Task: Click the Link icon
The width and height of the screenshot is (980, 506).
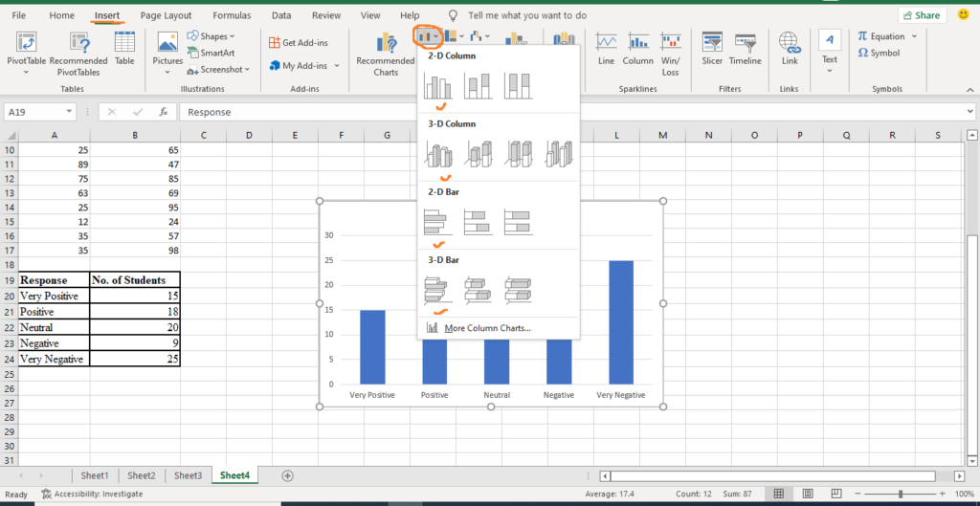Action: coord(790,42)
